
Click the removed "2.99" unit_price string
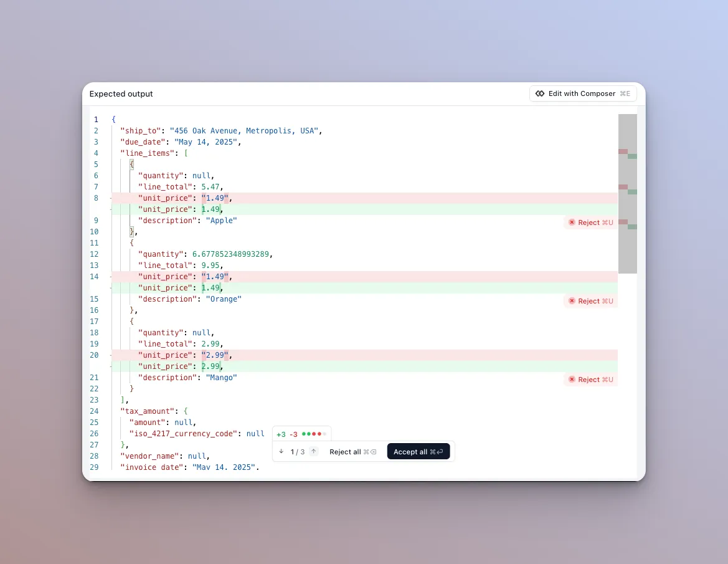tap(215, 355)
